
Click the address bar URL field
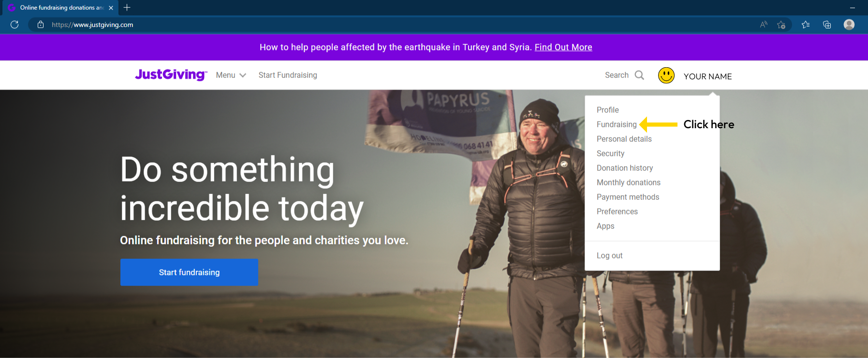pos(397,25)
